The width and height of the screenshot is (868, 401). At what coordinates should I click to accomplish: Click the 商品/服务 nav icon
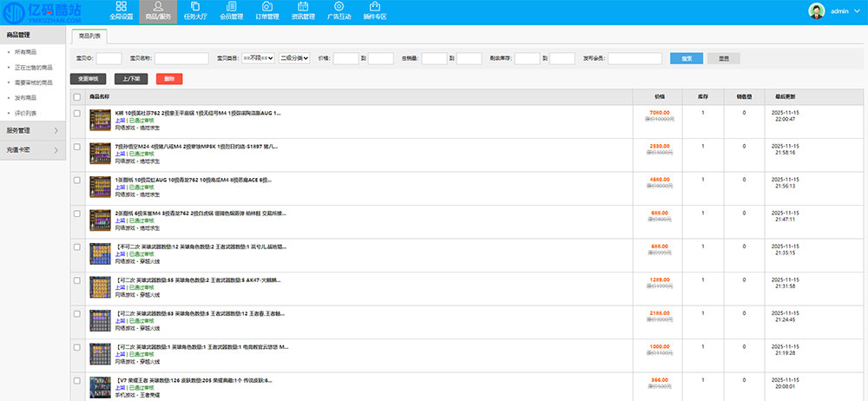158,11
